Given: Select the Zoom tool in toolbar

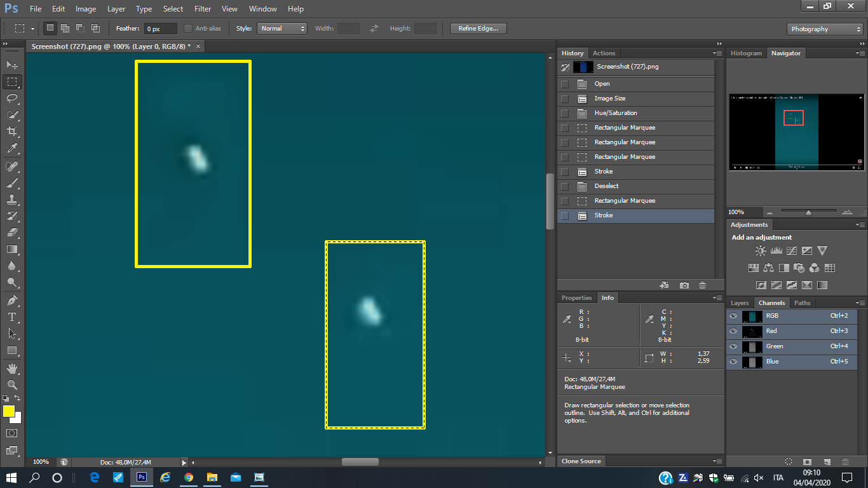Looking at the screenshot, I should pyautogui.click(x=12, y=385).
